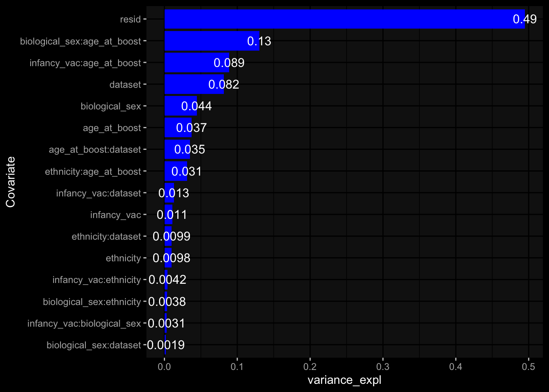The height and width of the screenshot is (392, 549).
Task: Click the 'infancy_vac:ethnicity' label
Action: (x=97, y=280)
